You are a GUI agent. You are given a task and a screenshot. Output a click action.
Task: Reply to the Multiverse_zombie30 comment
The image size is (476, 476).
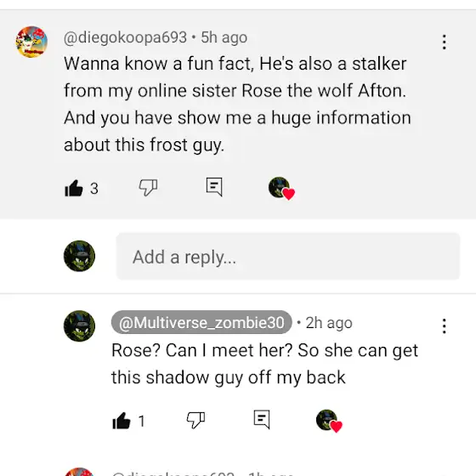(x=262, y=420)
